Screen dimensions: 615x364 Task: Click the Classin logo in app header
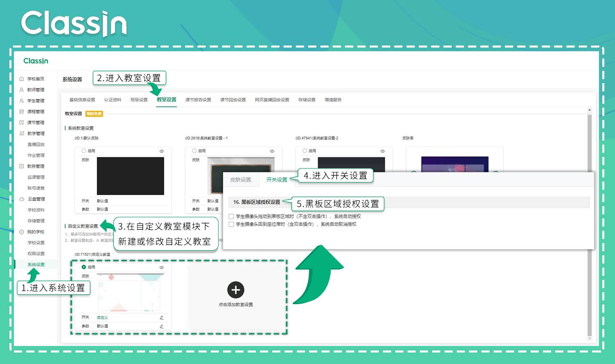point(36,61)
